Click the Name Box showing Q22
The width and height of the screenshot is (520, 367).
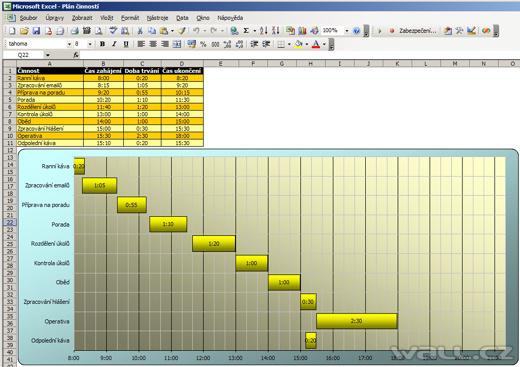point(24,55)
